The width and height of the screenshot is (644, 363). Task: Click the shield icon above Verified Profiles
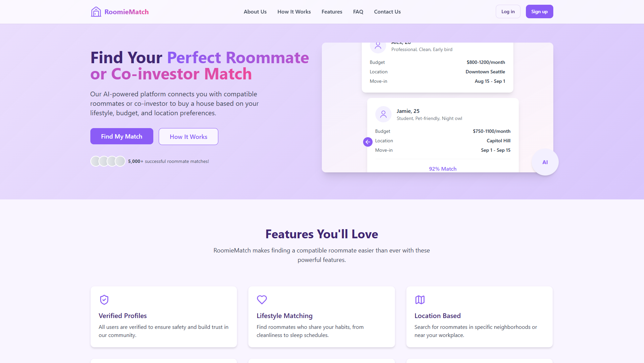[x=104, y=300]
